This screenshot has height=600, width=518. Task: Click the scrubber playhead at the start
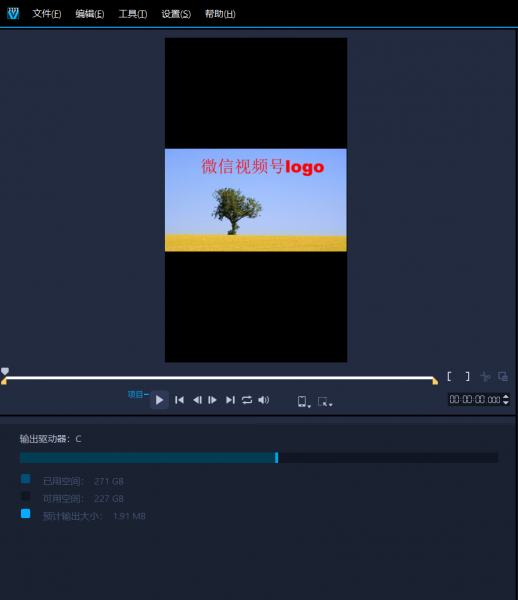click(x=5, y=371)
